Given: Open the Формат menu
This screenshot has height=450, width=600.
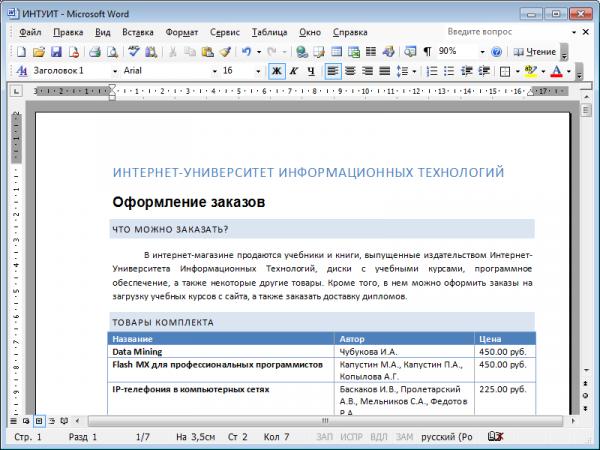Looking at the screenshot, I should point(182,32).
